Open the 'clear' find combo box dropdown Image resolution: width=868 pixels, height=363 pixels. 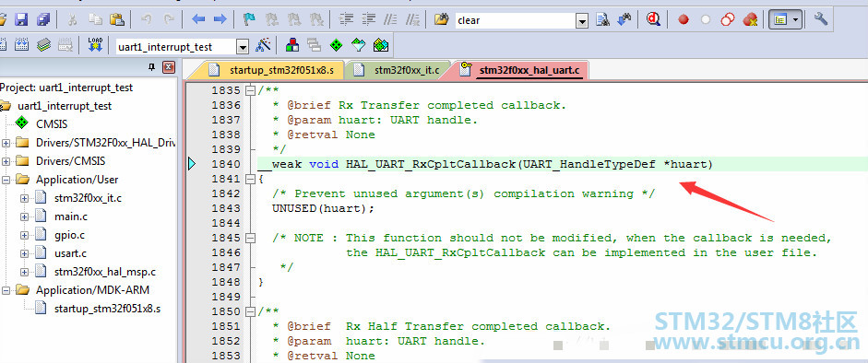(x=581, y=21)
